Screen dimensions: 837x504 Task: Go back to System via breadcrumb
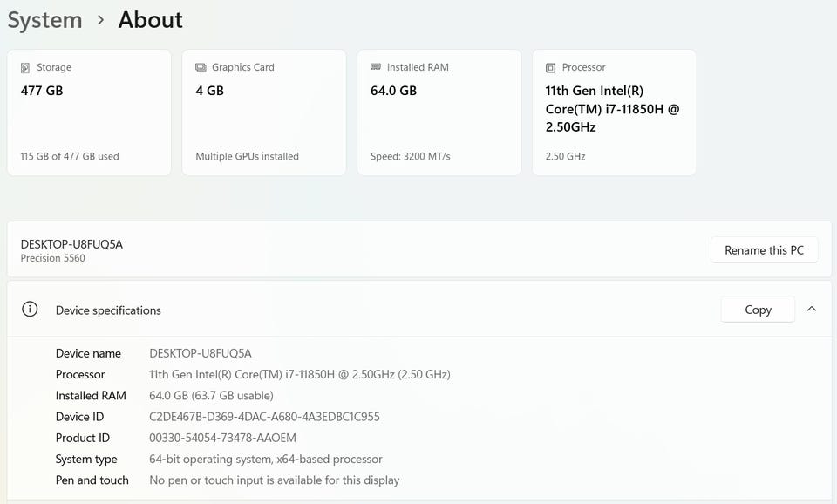(44, 20)
